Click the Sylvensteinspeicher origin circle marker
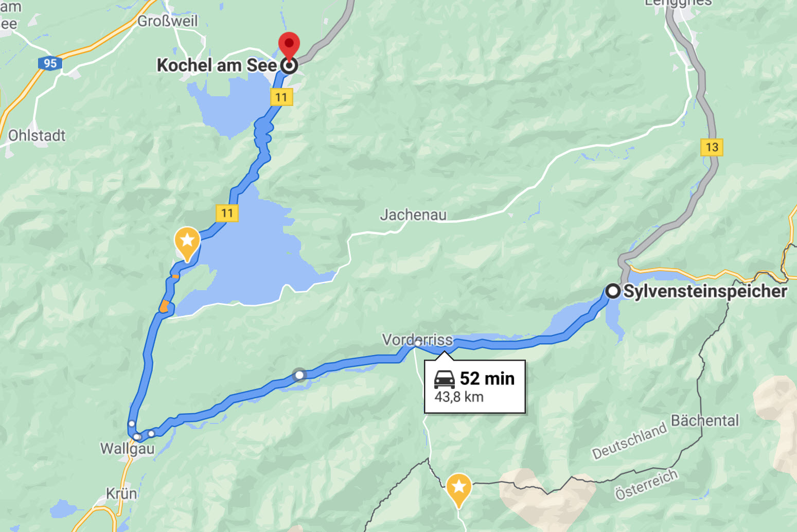797x532 pixels. [613, 291]
